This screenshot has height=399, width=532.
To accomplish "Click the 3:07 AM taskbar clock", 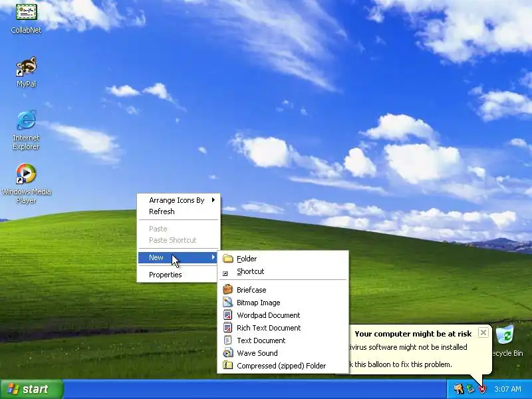I will click(x=507, y=389).
